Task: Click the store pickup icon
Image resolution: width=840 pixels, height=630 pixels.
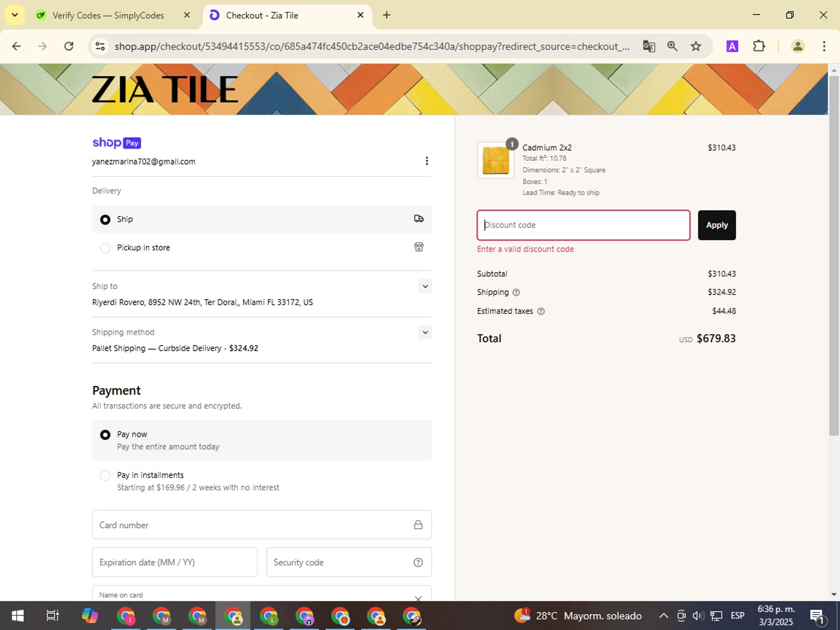Action: [x=419, y=247]
